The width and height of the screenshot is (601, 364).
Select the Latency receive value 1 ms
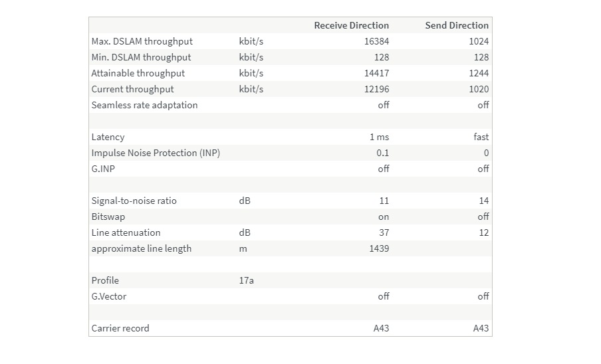coord(379,137)
